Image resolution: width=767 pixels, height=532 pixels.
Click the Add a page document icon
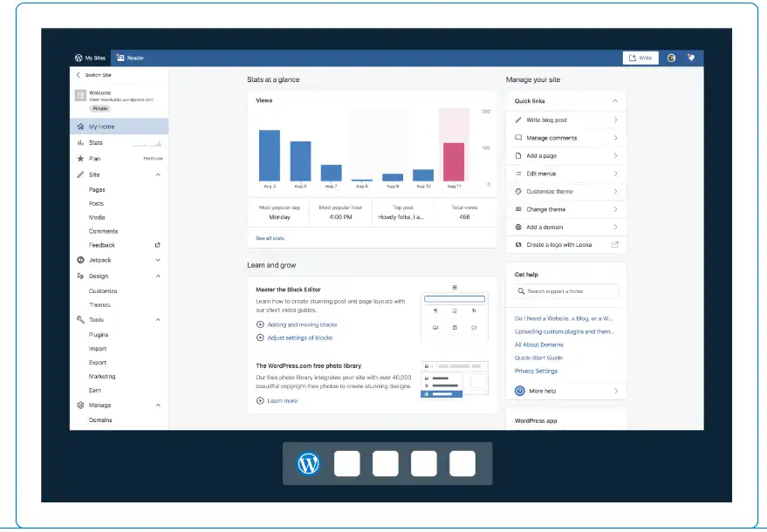(x=518, y=155)
